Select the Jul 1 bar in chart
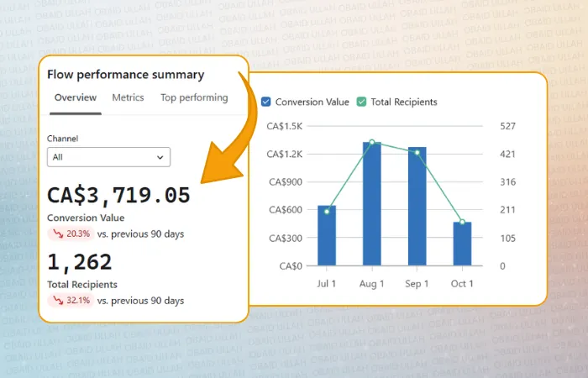The width and height of the screenshot is (588, 378). click(x=327, y=235)
